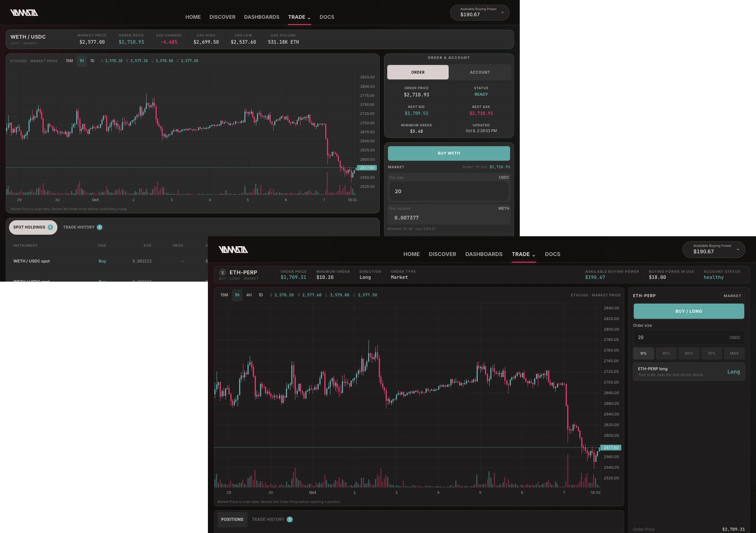Viewport: 756px width, 533px height.
Task: Switch the ETH-PERP chart to the 1D timeframe
Action: click(x=260, y=295)
